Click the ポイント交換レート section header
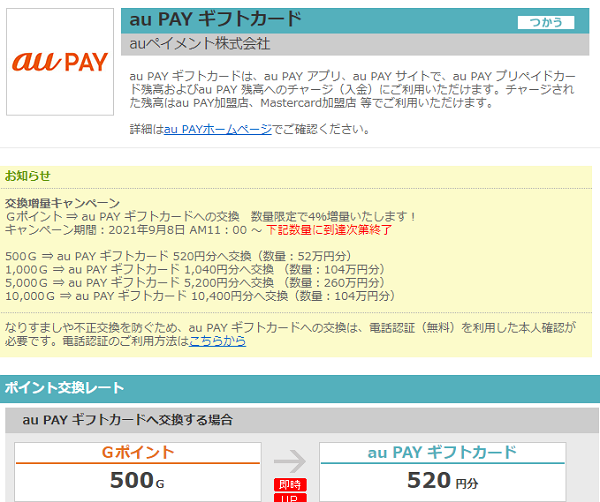 (x=64, y=388)
